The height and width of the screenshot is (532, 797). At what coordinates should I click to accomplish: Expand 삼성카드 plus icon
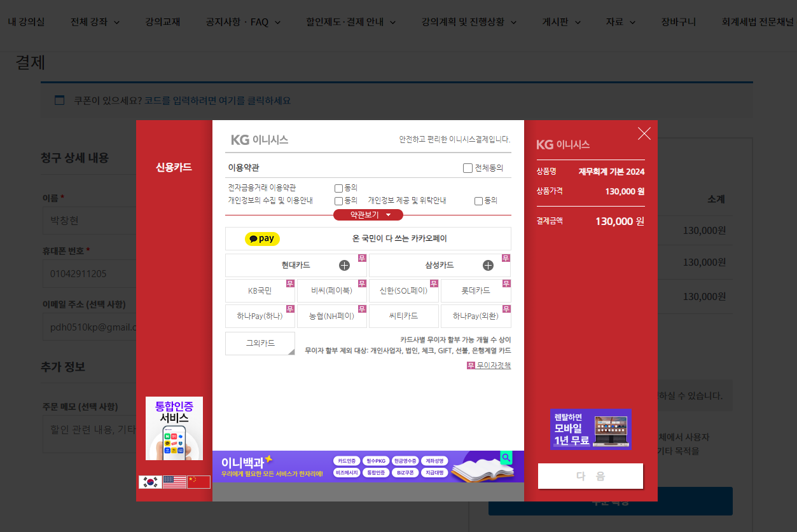488,266
